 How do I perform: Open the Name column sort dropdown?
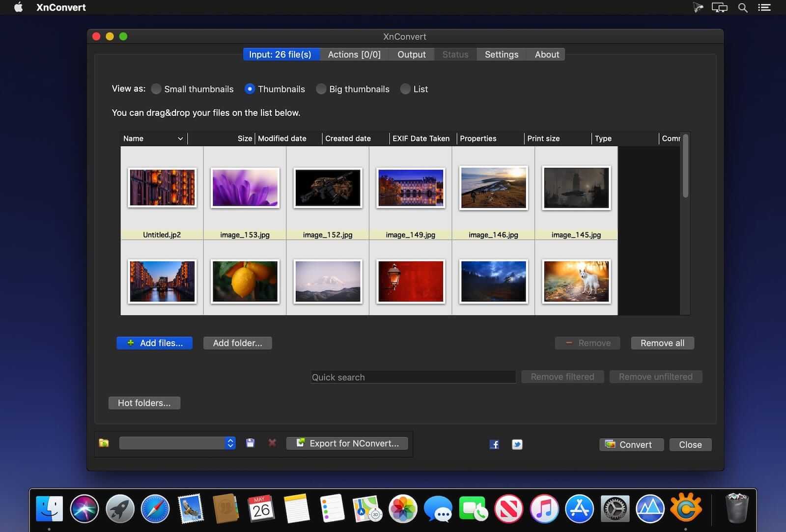179,139
